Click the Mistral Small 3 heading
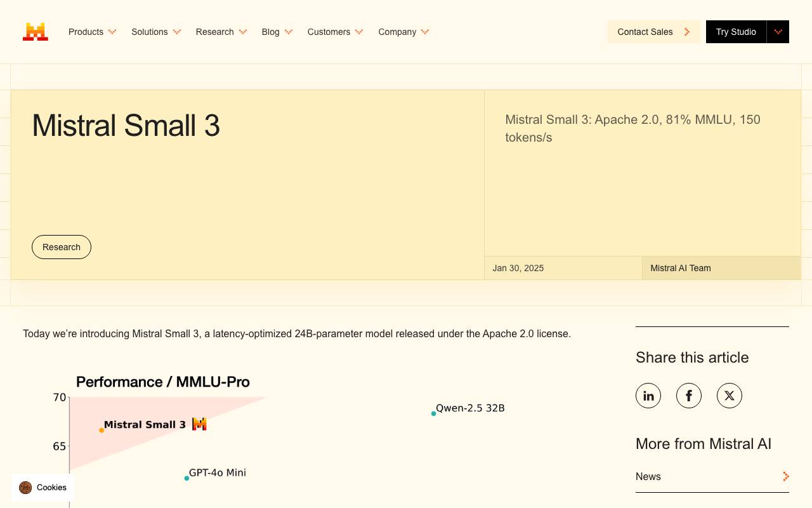The height and width of the screenshot is (508, 812). pos(126,125)
